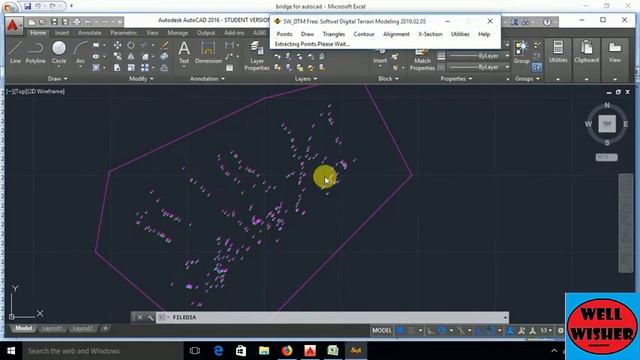Screen dimensions: 640x360
Task: Click the Erase tool in Modify panel
Action: 164,45
